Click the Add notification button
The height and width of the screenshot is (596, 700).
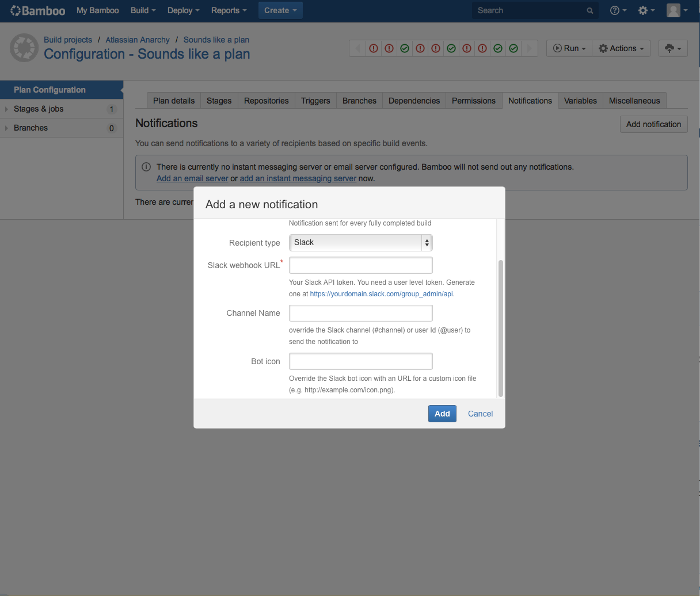click(x=653, y=124)
